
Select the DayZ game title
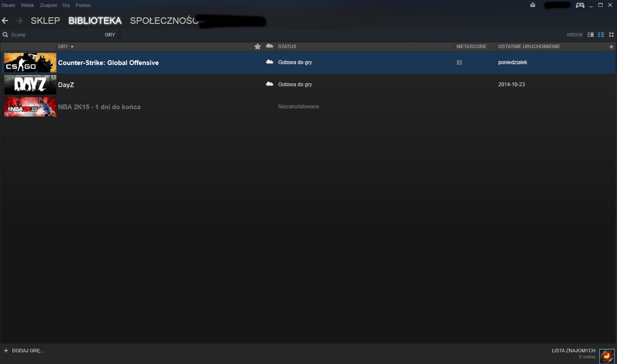click(66, 85)
